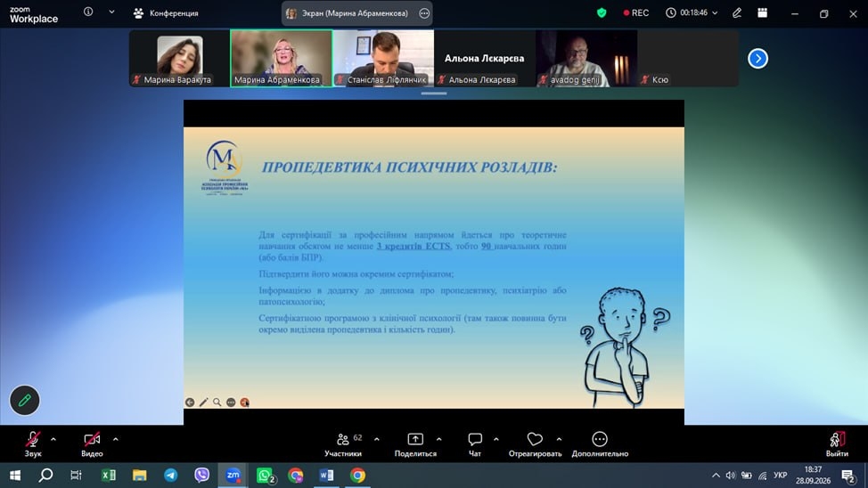Click the encryption shield icon

click(602, 12)
